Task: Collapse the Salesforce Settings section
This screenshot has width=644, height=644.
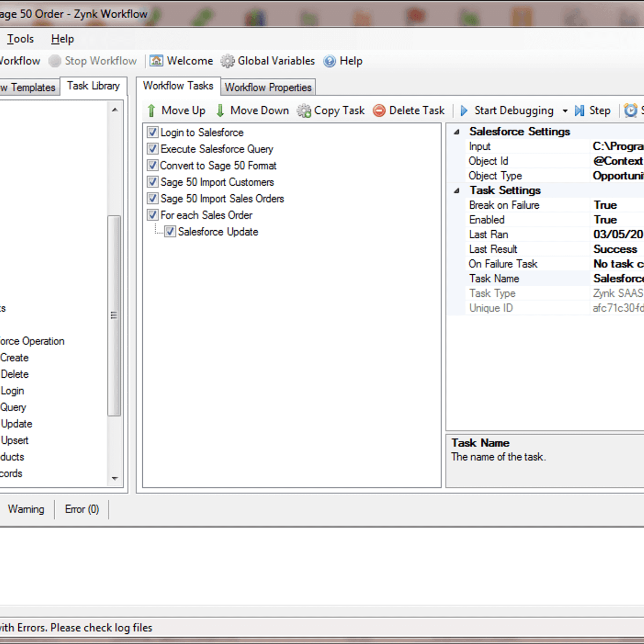Action: [457, 132]
